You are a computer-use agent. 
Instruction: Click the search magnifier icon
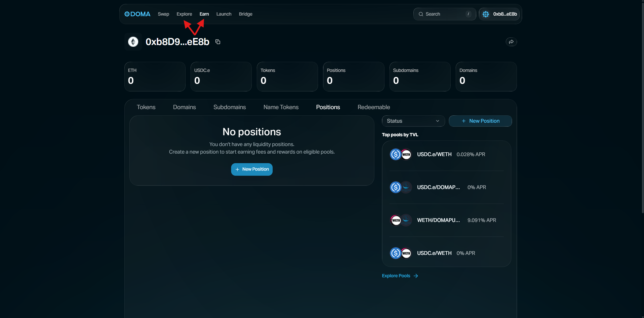click(x=421, y=14)
